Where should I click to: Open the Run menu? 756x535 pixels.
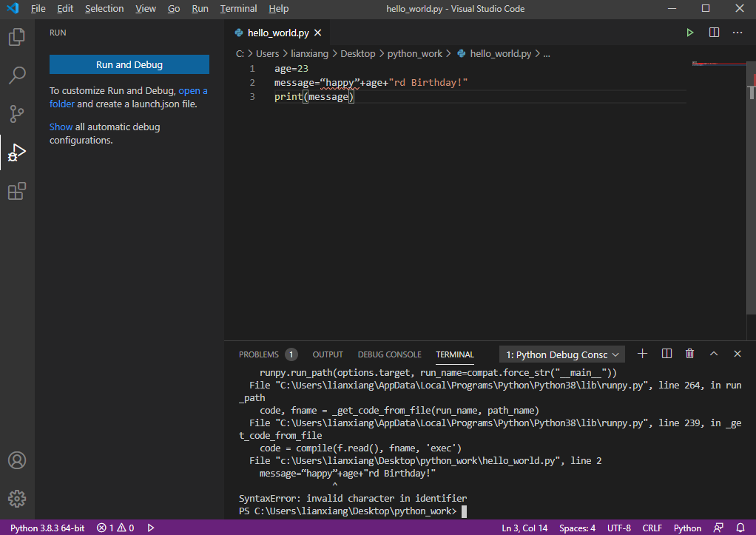pos(200,9)
